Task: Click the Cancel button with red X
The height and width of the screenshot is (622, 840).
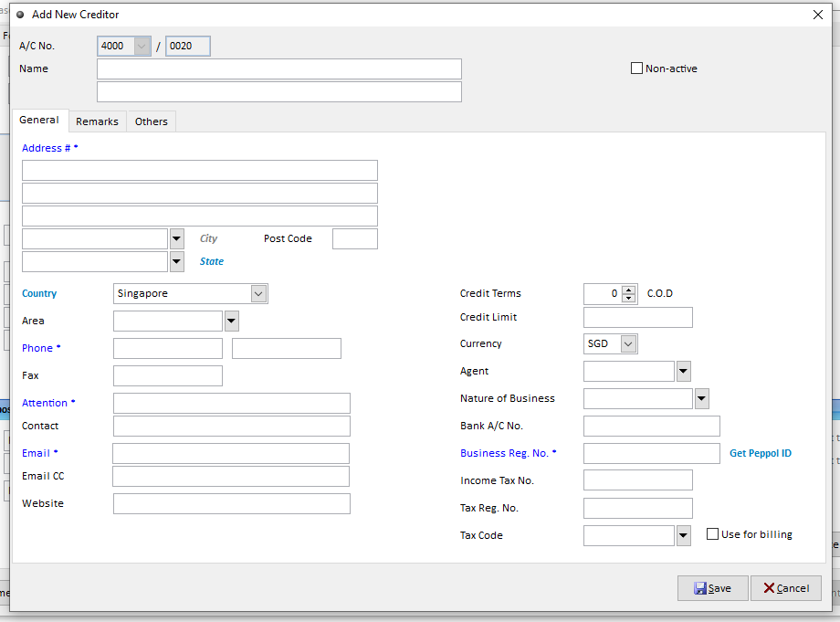Action: 786,587
